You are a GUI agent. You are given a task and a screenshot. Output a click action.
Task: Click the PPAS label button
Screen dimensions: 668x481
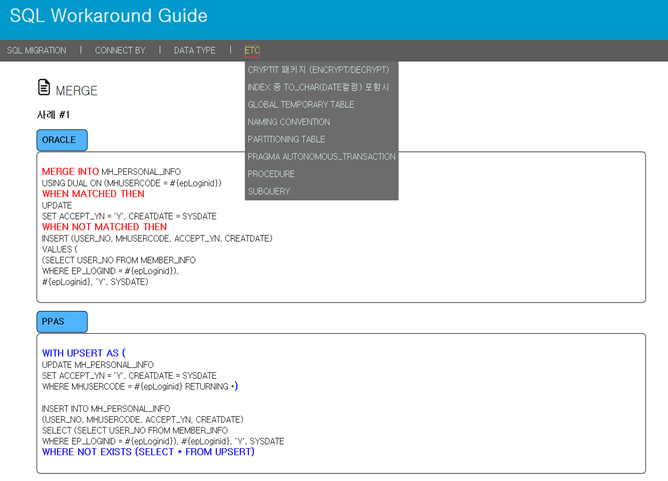click(x=62, y=322)
